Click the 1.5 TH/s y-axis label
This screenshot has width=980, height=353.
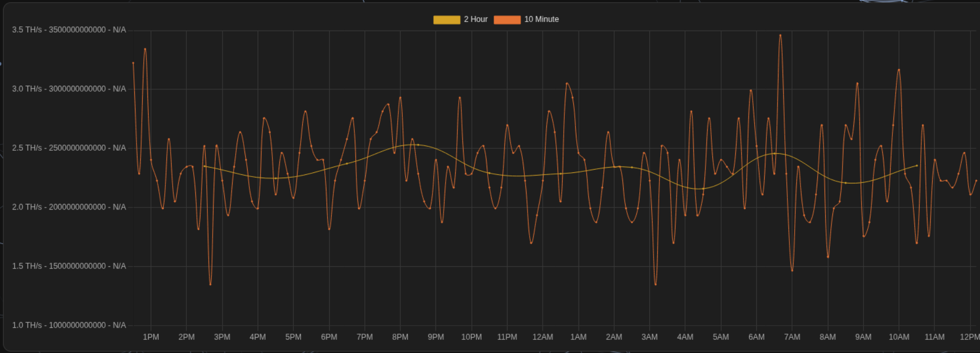[x=69, y=266]
